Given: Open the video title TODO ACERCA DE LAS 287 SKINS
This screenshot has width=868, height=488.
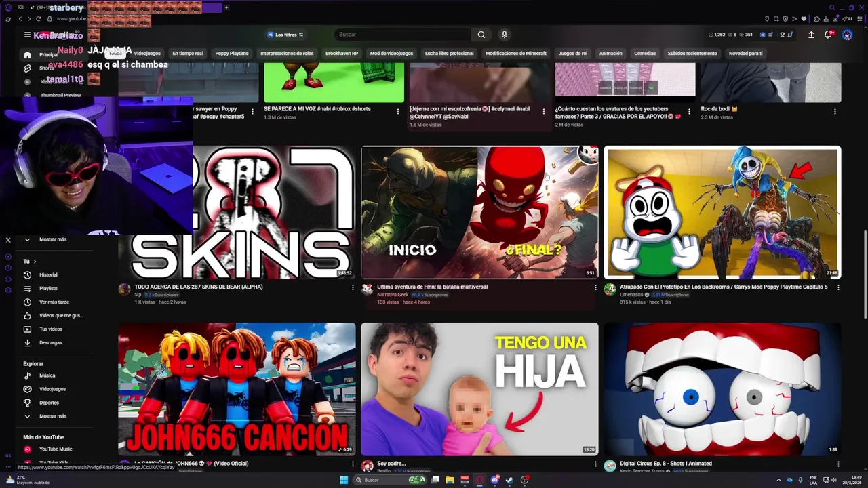Looking at the screenshot, I should tap(199, 287).
